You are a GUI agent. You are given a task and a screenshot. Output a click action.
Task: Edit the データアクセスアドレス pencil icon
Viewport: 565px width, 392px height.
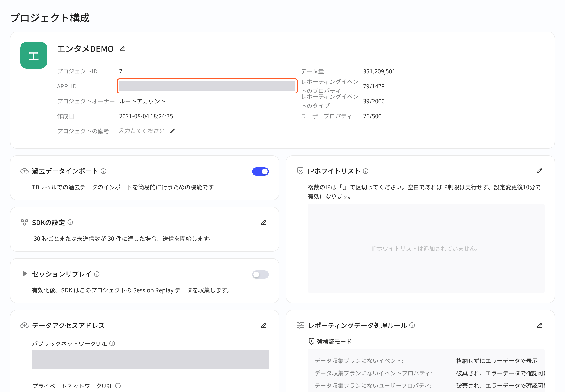coord(264,325)
